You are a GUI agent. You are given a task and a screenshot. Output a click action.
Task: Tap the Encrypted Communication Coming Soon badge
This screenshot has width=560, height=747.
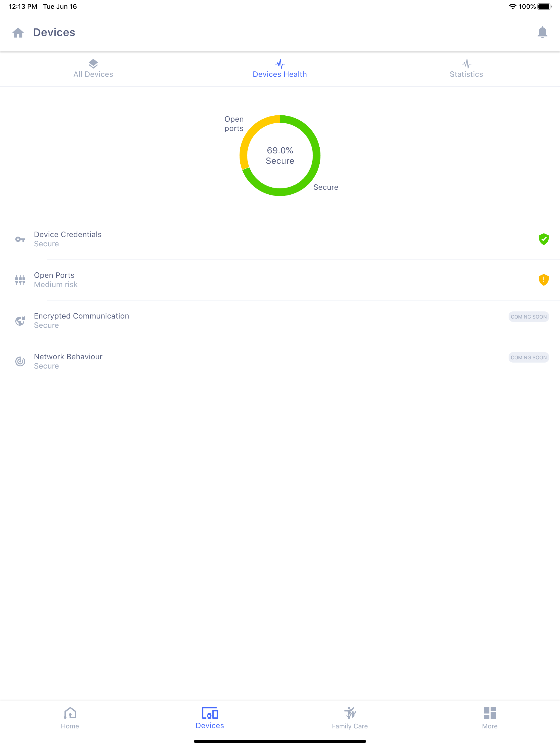click(x=528, y=317)
